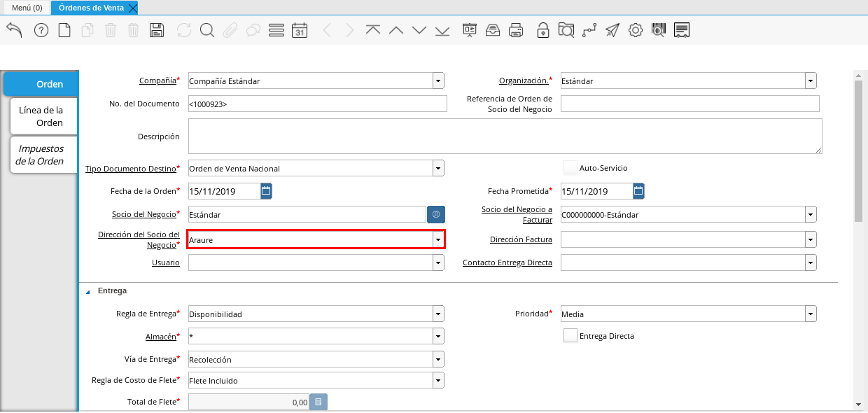Click the Descripción text area
Screen dimensions: 868x413
pos(504,136)
